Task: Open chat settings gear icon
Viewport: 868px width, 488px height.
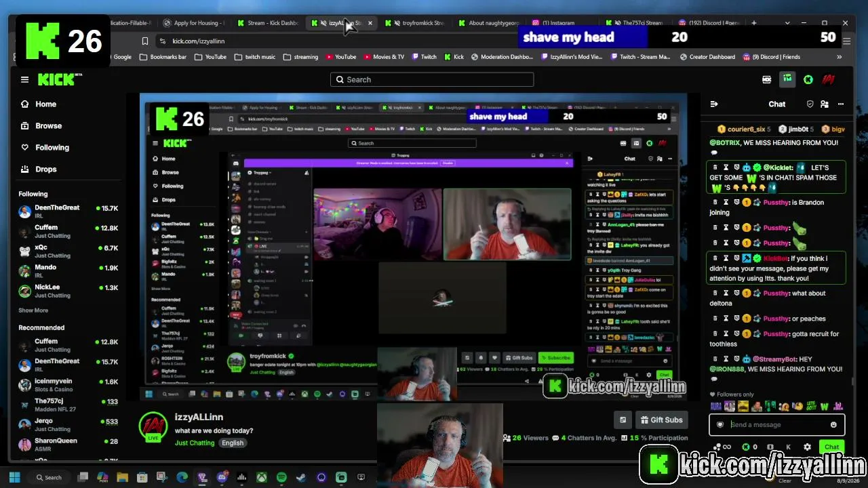Action: point(807,447)
